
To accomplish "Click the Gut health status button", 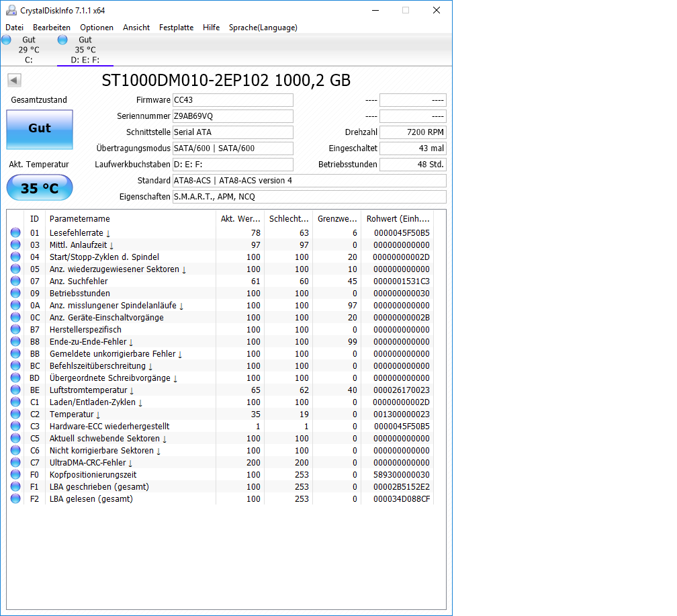I will (x=40, y=130).
